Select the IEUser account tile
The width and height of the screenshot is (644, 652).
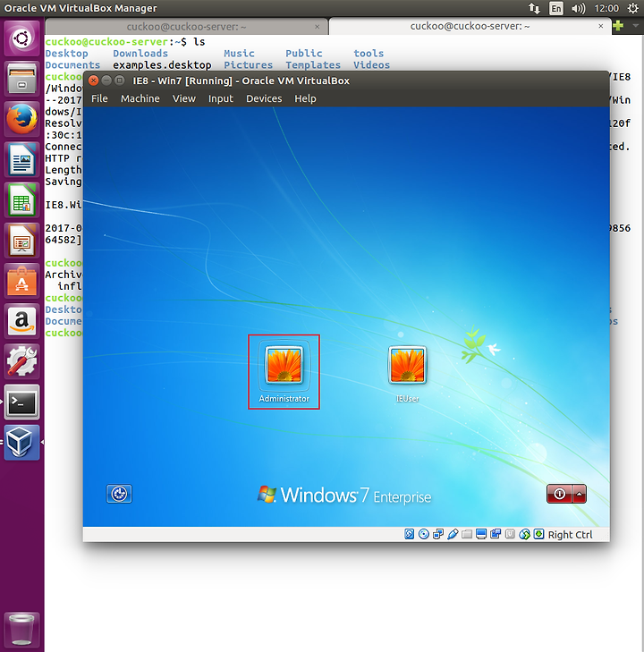(408, 374)
